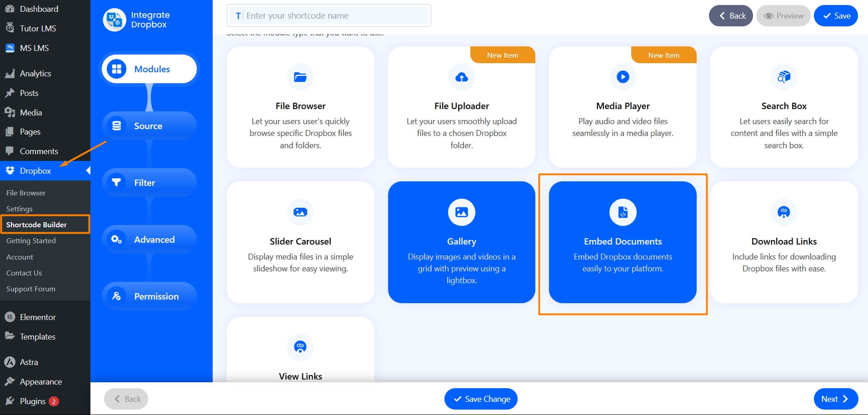Click the top Back button
Image resolution: width=868 pixels, height=415 pixels.
[x=731, y=16]
